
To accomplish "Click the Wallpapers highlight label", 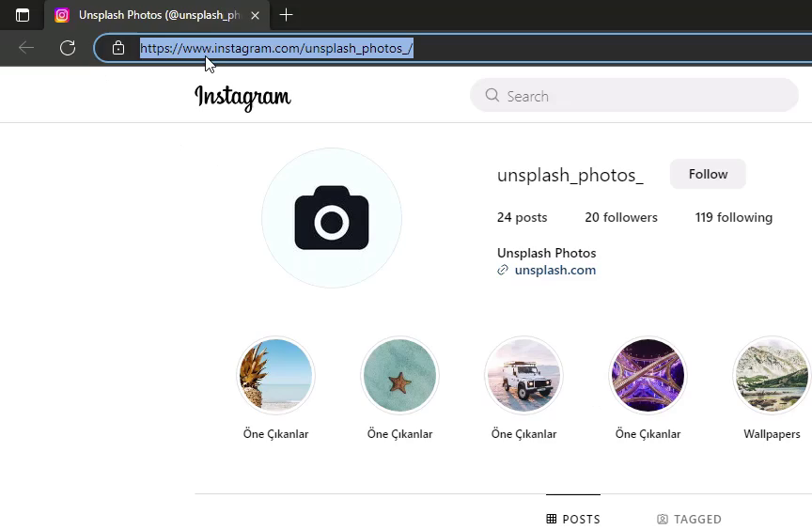I will click(x=772, y=434).
